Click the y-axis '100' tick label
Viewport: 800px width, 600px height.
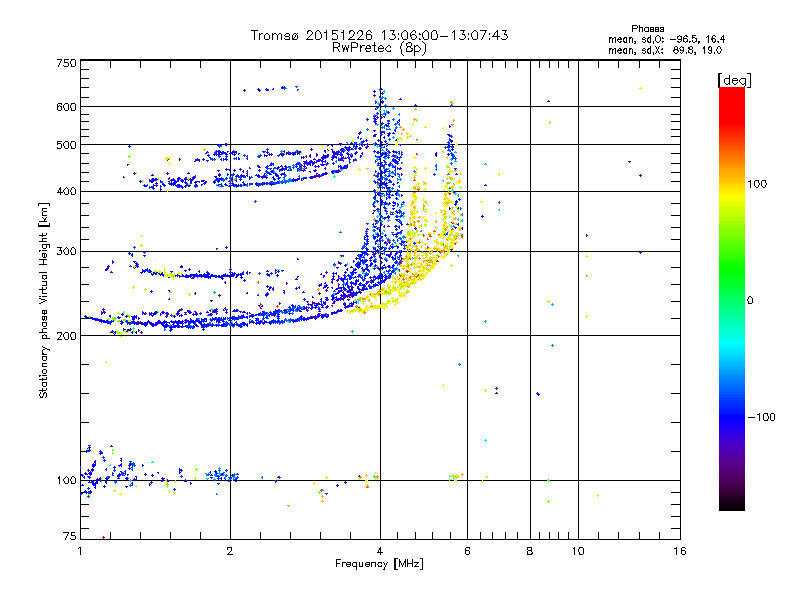(x=66, y=481)
